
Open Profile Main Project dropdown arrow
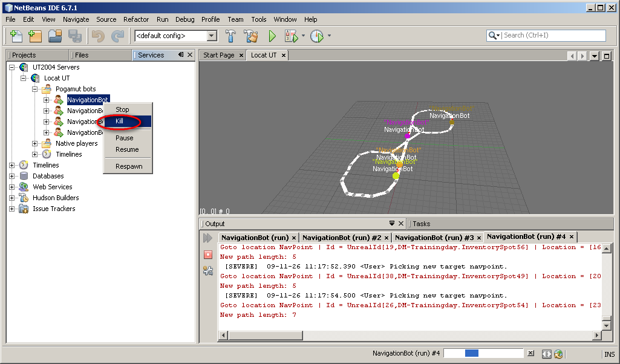[329, 36]
